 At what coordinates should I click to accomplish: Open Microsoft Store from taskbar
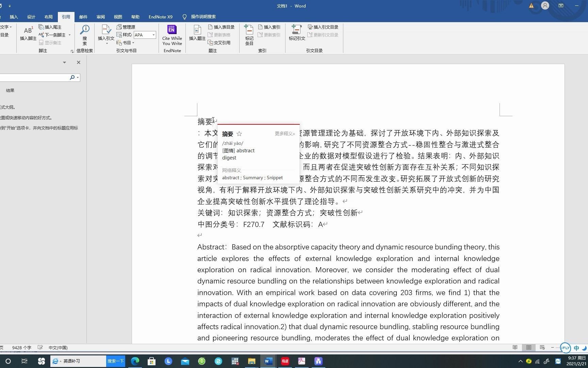pos(152,361)
